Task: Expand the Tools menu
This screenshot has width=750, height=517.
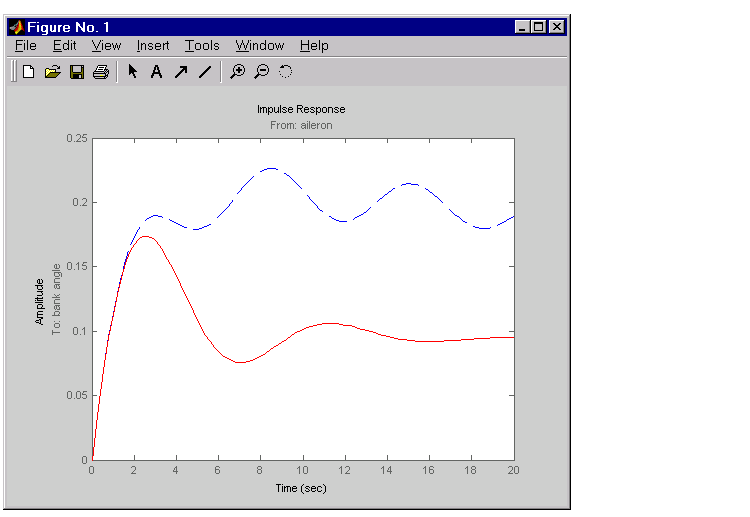Action: (x=202, y=46)
